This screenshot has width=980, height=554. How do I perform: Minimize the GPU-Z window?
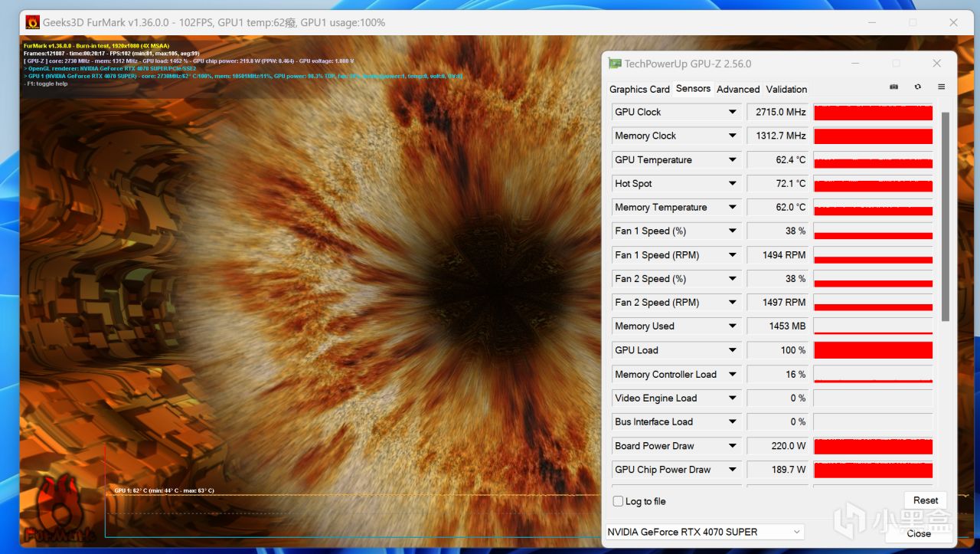tap(855, 64)
